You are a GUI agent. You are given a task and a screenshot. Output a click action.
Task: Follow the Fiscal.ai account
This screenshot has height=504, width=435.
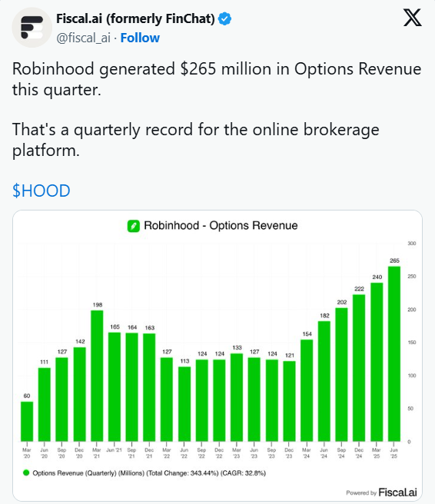tap(140, 38)
